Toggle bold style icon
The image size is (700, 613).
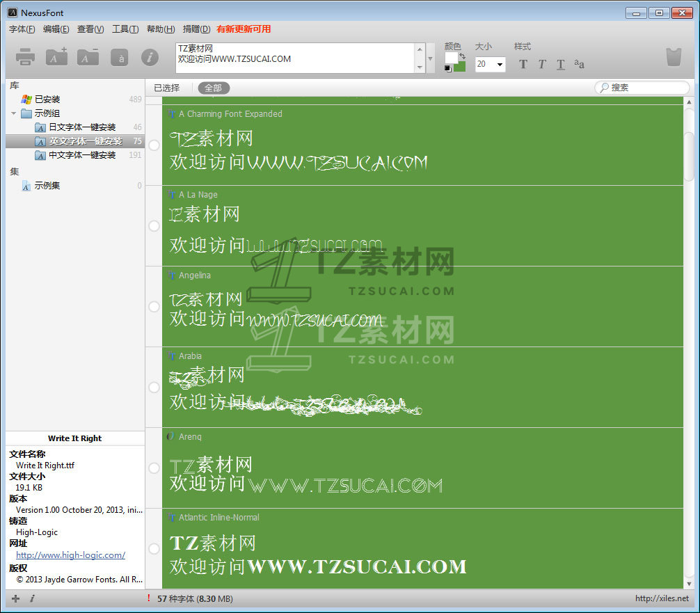[523, 64]
